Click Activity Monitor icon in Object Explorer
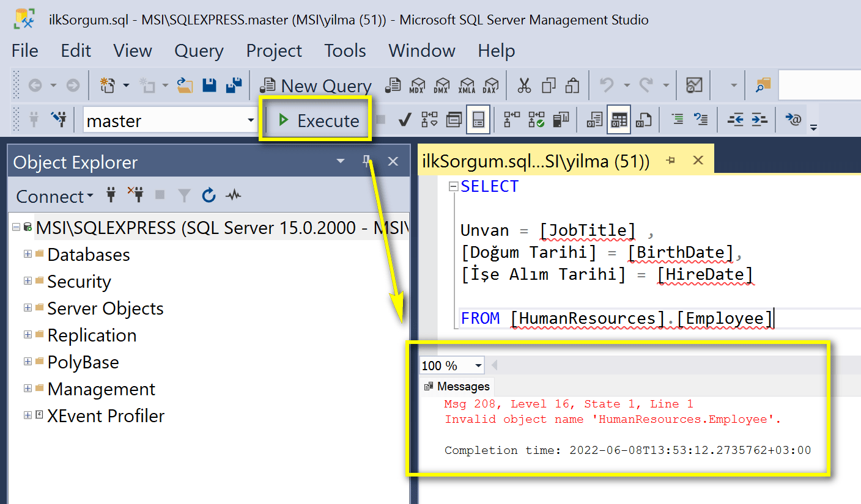 [233, 195]
